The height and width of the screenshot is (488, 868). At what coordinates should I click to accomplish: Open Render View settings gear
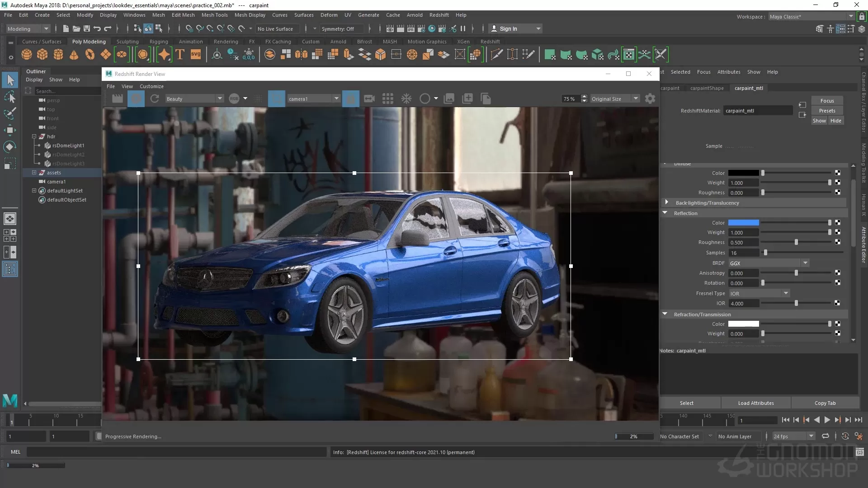(x=650, y=99)
